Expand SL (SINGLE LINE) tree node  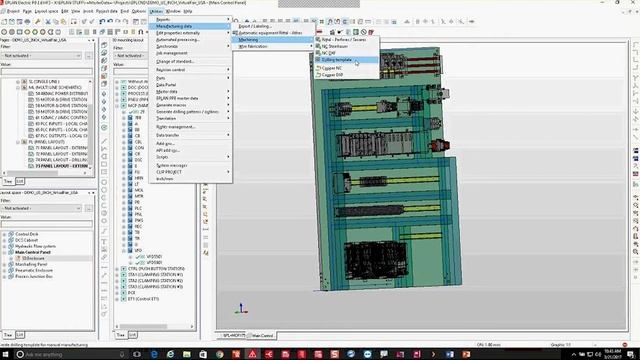tap(18, 82)
